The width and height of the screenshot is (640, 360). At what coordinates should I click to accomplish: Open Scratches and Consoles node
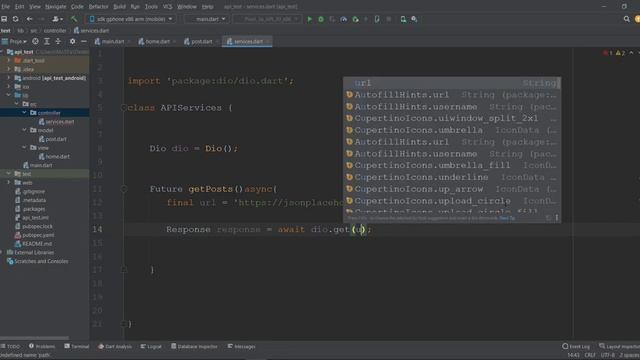point(38,261)
